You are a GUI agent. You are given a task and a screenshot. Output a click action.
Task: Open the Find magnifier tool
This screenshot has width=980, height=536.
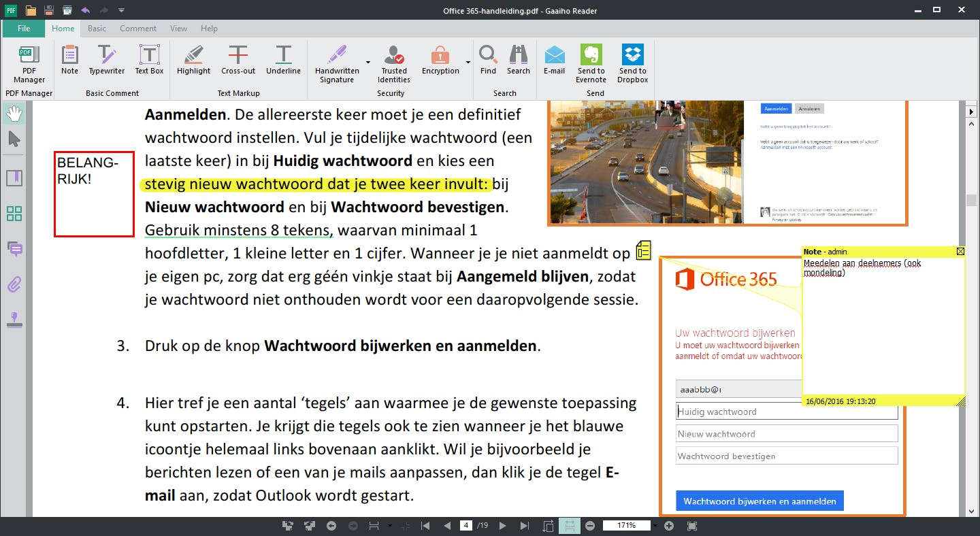tap(488, 61)
